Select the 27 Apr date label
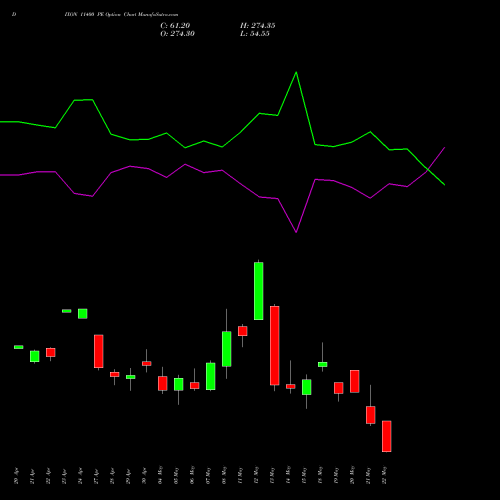 97,476
